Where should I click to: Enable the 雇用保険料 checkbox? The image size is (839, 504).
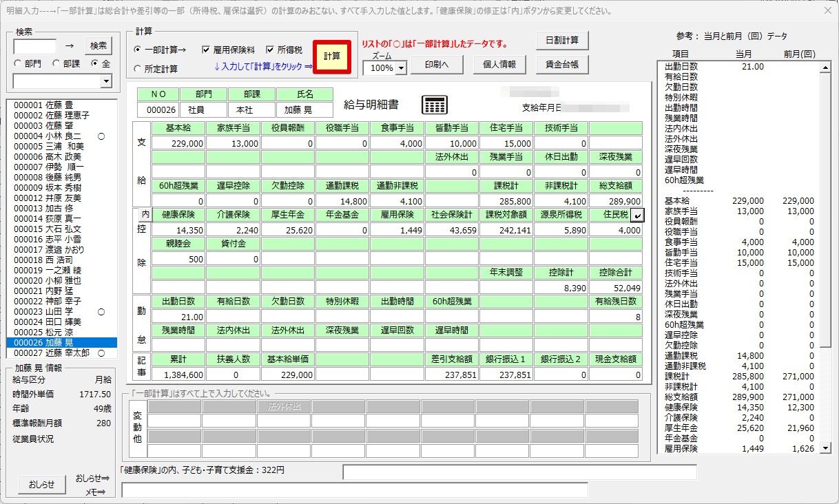pos(206,50)
